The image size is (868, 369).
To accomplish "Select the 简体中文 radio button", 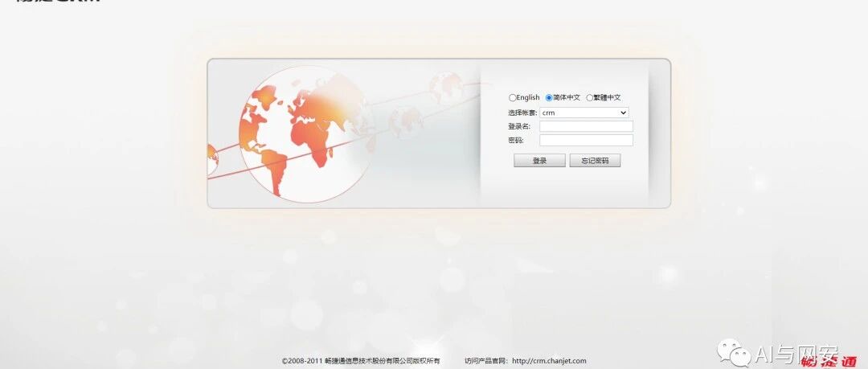I will (x=549, y=97).
